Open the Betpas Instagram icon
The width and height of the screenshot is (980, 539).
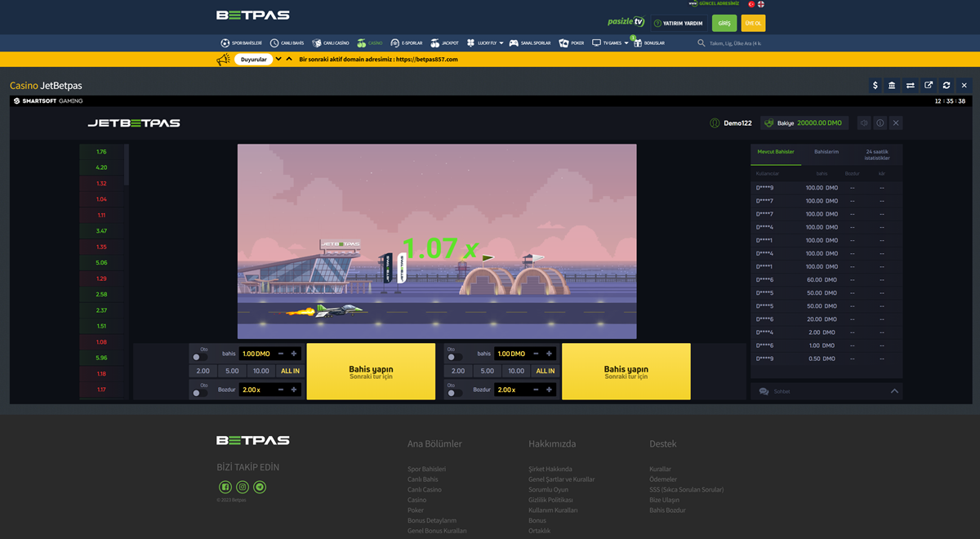pyautogui.click(x=243, y=488)
